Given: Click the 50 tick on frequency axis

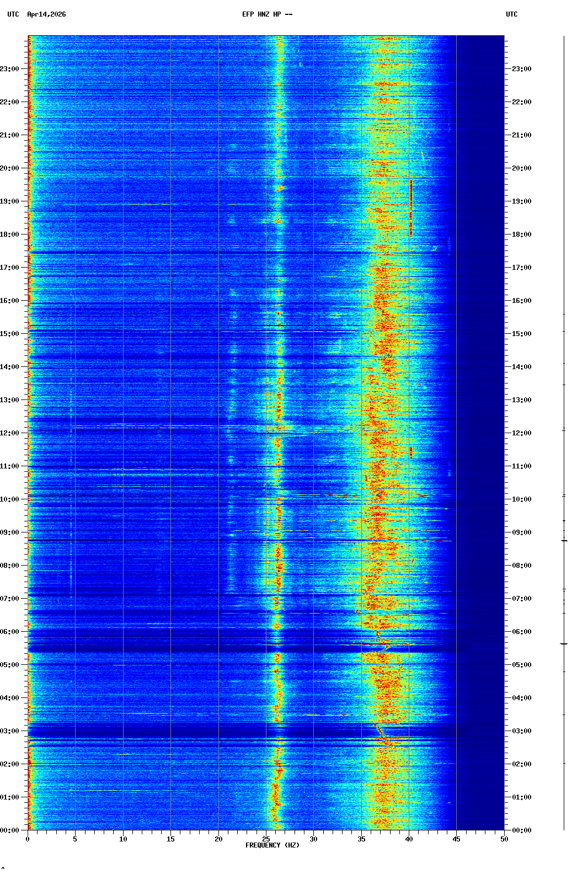Looking at the screenshot, I should pos(504,839).
